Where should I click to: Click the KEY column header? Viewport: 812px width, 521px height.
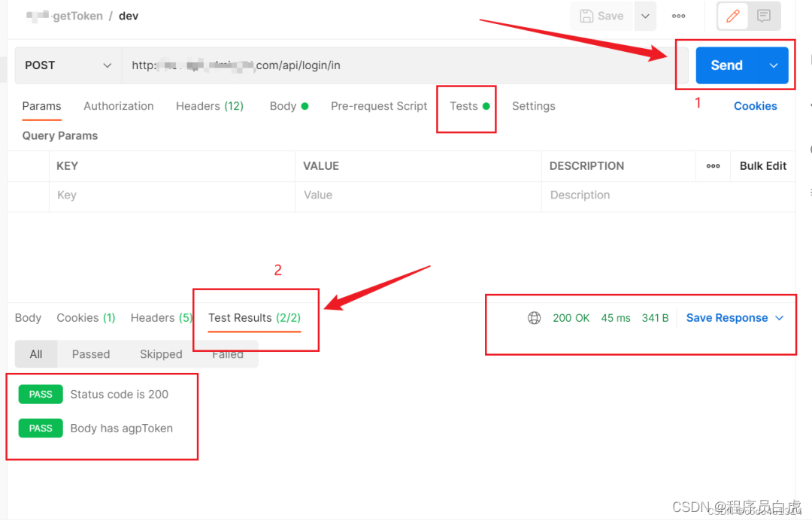68,166
